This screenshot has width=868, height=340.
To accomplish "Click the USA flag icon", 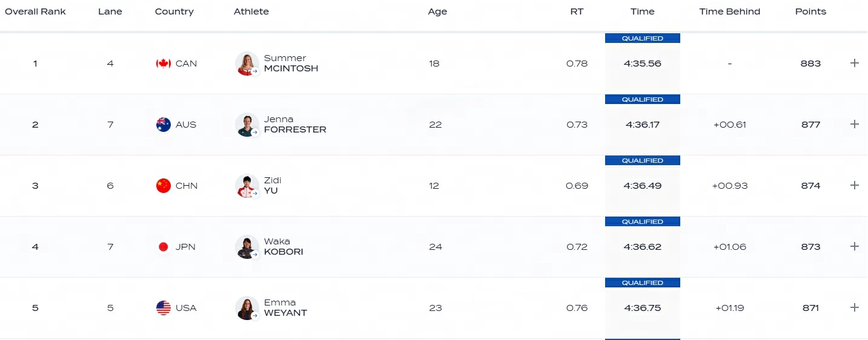I will [x=164, y=308].
